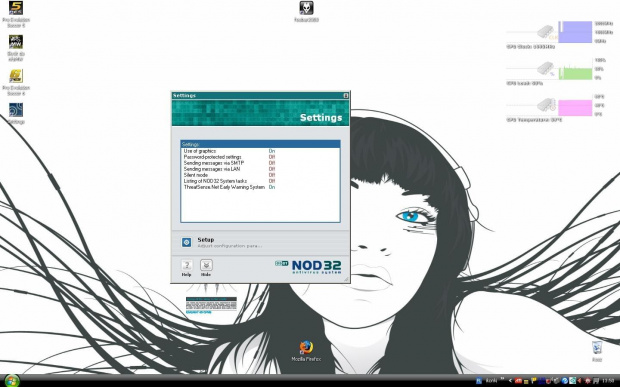The image size is (620, 387).
Task: Click the taskbar clock
Action: (608, 381)
